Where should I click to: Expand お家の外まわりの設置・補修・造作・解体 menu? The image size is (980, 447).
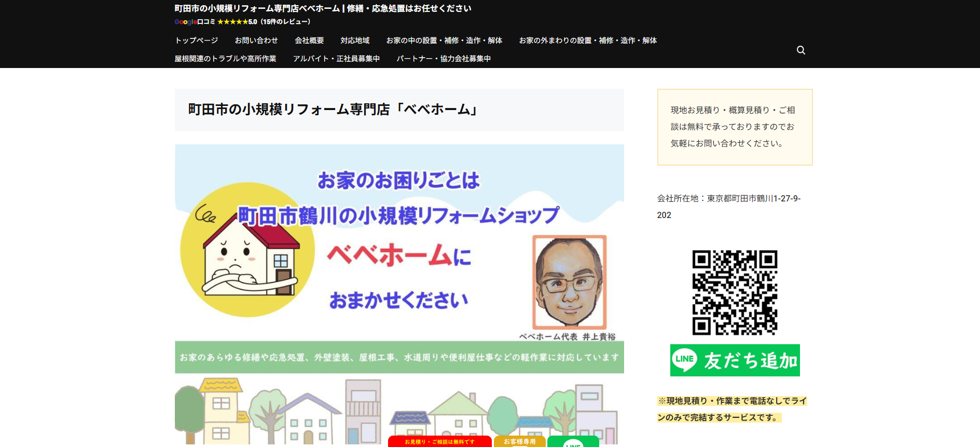pyautogui.click(x=588, y=40)
